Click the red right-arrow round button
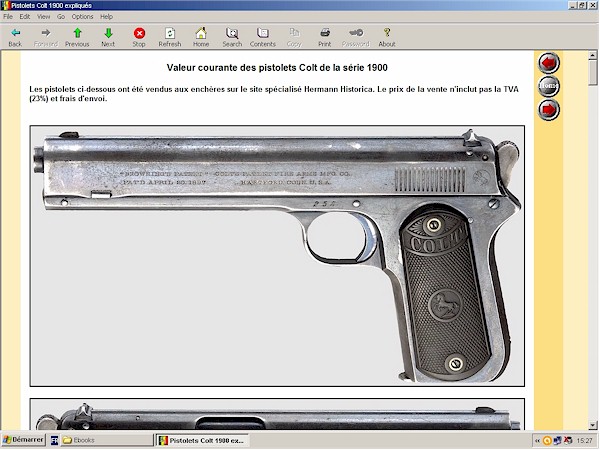This screenshot has height=450, width=600. pos(549,109)
